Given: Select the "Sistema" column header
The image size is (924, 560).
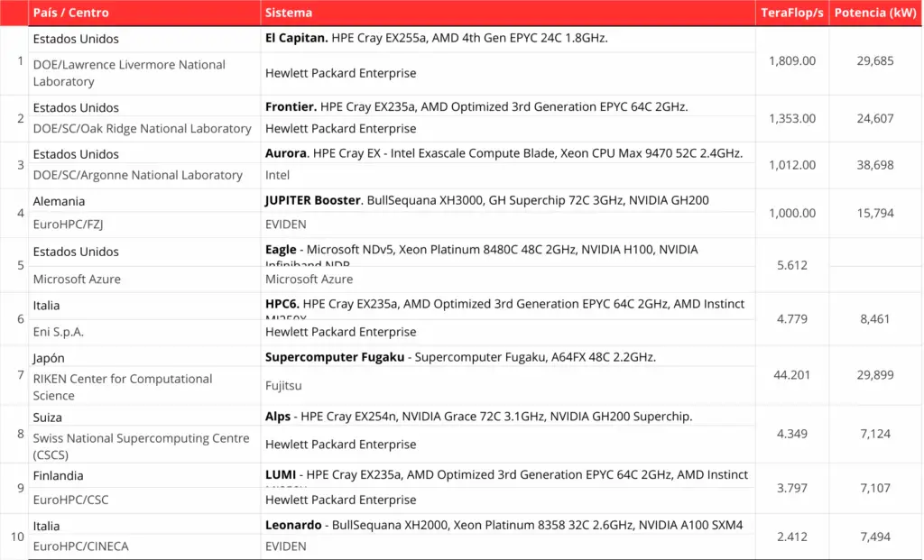Looking at the screenshot, I should [x=289, y=14].
